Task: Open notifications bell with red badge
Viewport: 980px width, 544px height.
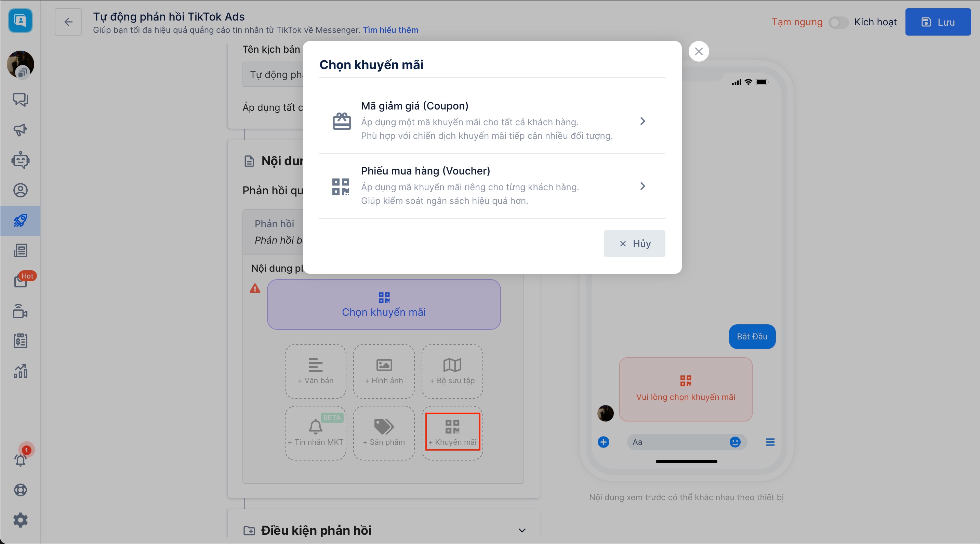Action: click(x=20, y=459)
